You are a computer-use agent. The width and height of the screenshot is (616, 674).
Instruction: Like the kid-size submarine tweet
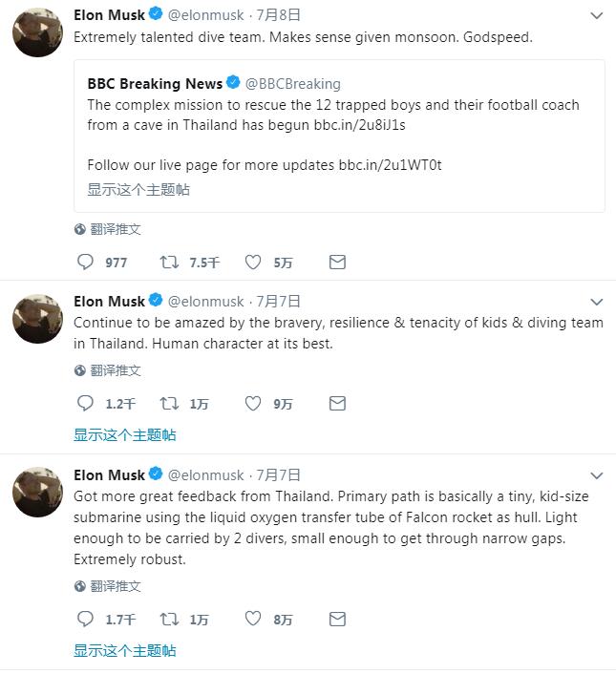tap(253, 619)
